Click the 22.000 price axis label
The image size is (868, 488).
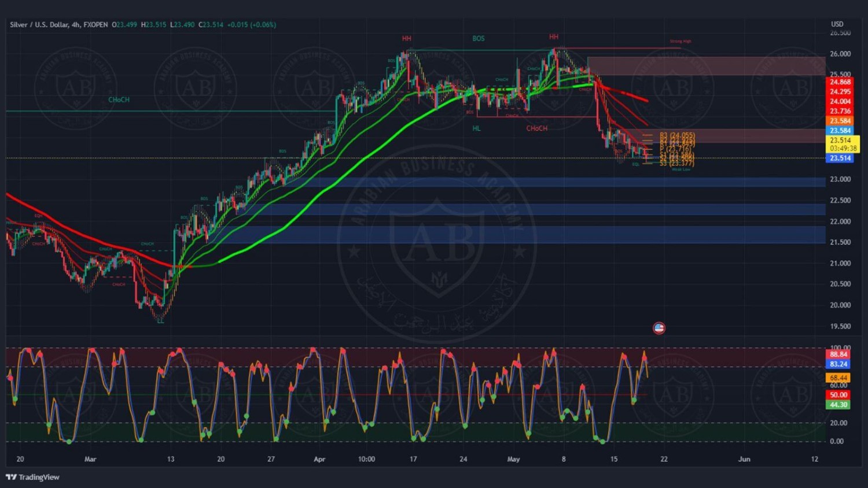[840, 221]
